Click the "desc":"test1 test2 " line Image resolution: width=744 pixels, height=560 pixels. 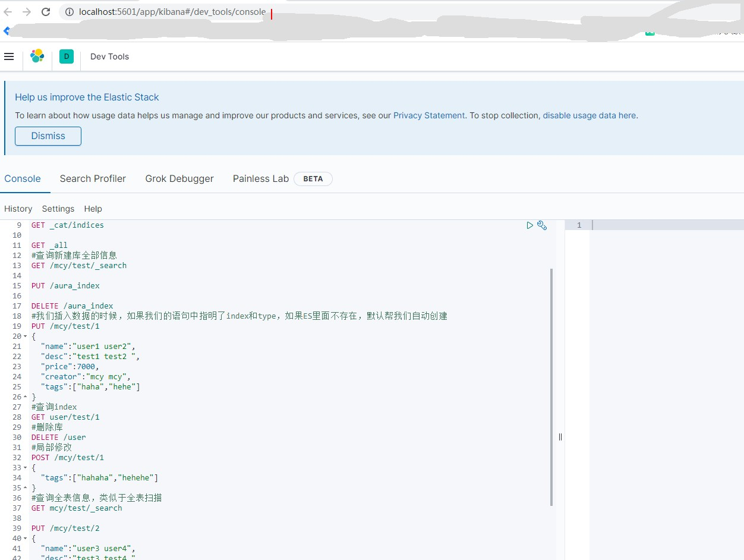point(90,357)
